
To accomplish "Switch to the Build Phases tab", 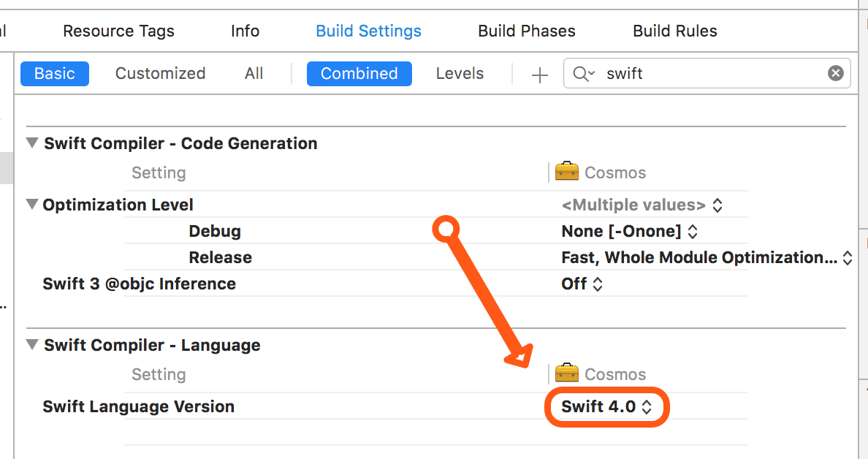I will tap(526, 31).
